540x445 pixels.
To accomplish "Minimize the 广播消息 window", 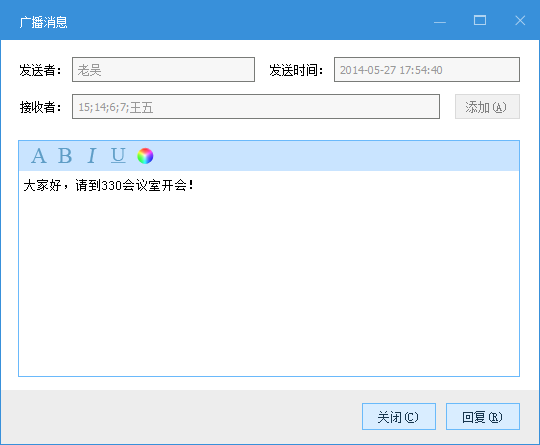I will coord(440,22).
